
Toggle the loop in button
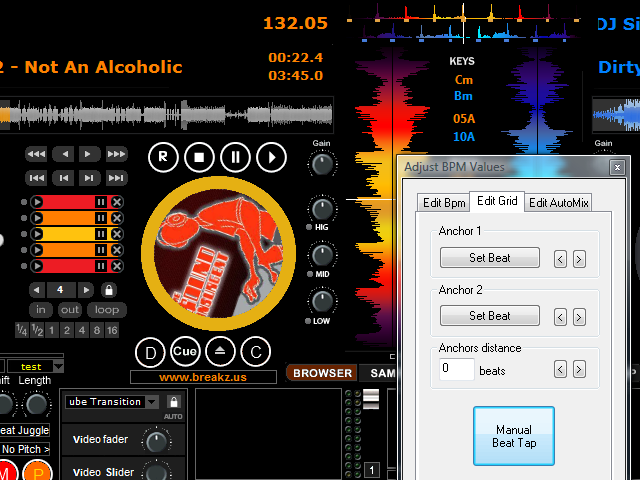41,310
